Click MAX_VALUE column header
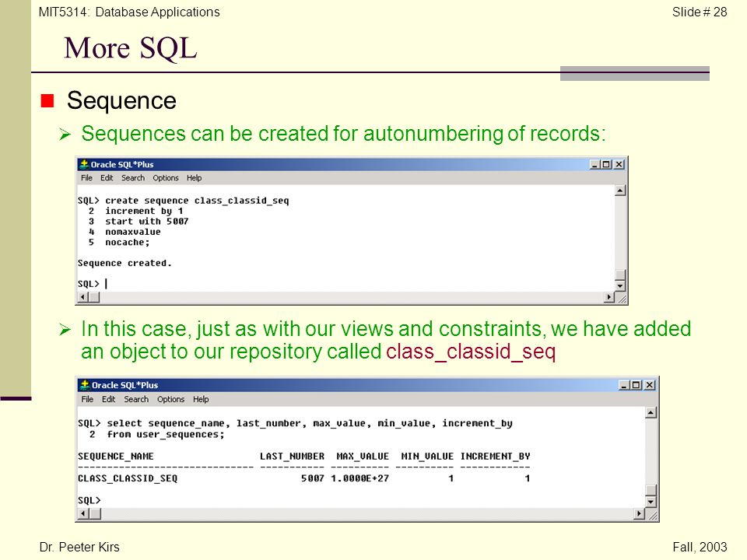747x560 pixels. 363,457
